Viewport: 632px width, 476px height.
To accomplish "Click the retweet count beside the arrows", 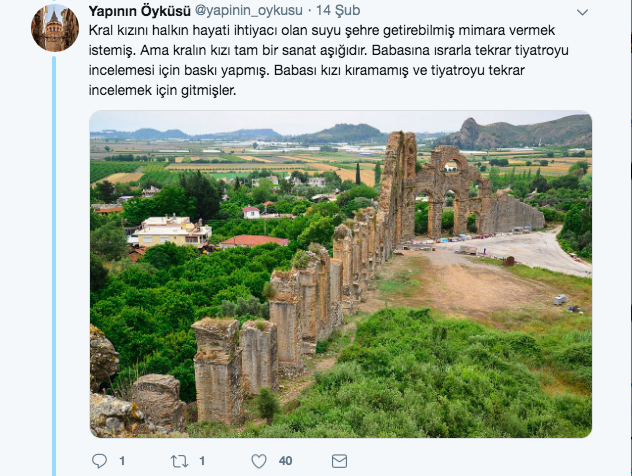I will click(x=202, y=461).
